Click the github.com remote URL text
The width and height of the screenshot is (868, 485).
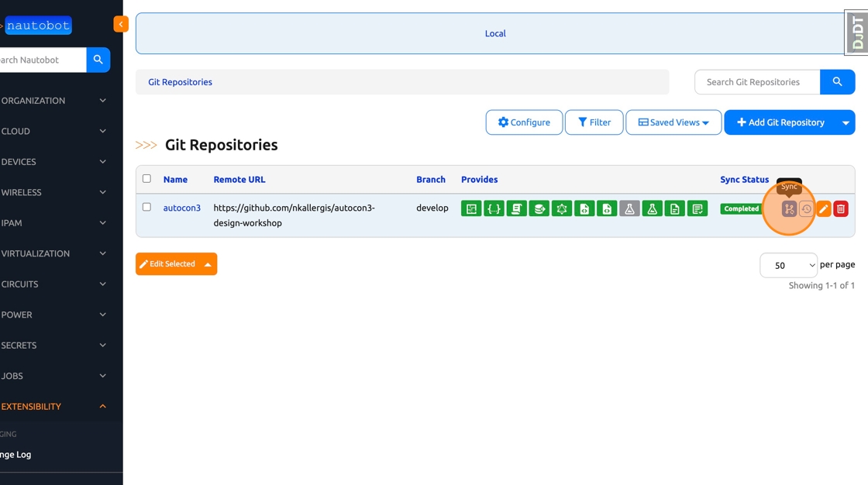(294, 215)
